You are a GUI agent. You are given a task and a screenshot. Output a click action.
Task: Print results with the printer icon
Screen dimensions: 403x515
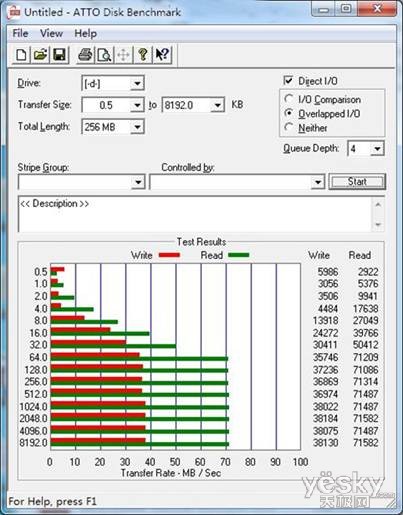coord(85,55)
